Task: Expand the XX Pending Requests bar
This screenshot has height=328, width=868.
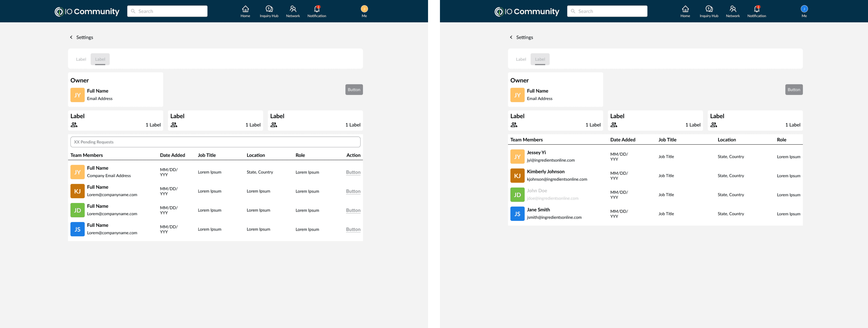Action: point(215,142)
